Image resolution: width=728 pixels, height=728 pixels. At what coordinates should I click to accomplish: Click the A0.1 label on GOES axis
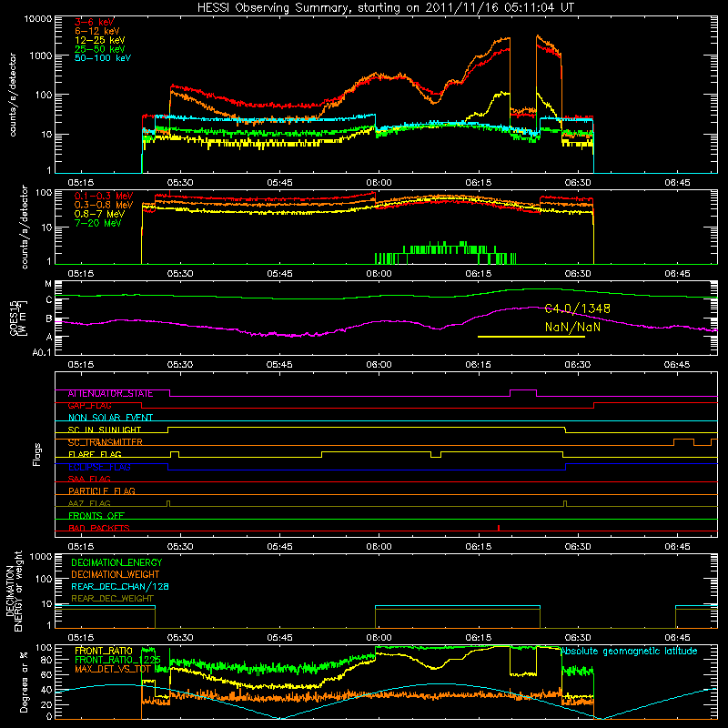42,352
